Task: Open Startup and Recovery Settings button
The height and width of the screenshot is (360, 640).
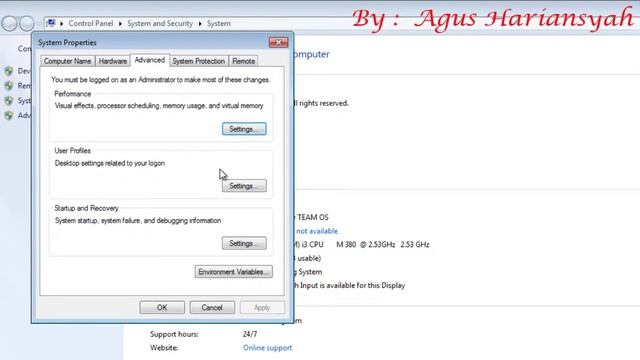Action: pyautogui.click(x=244, y=243)
